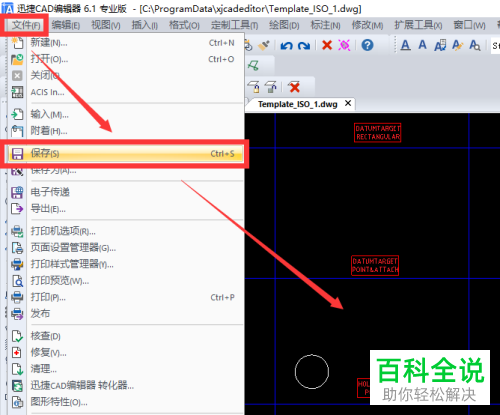
Task: Open the 格式(O) Format menu
Action: click(184, 25)
